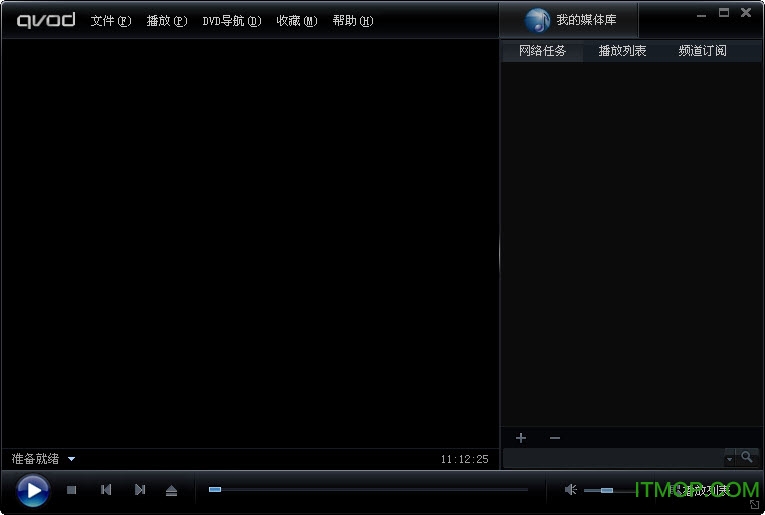Minimize the qvod player window

(x=701, y=15)
